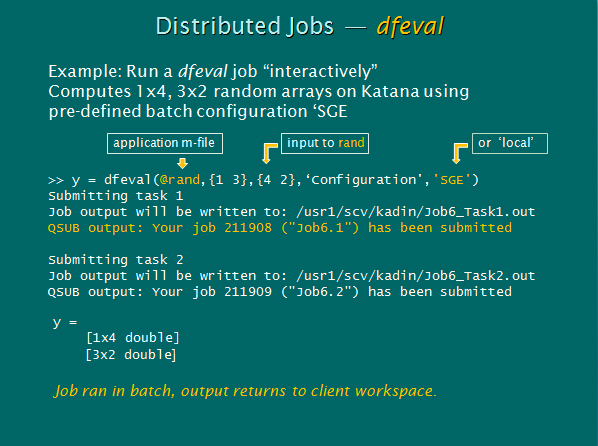Image resolution: width=598 pixels, height=446 pixels.
Task: Click the 'application m-file' label box
Action: point(165,143)
